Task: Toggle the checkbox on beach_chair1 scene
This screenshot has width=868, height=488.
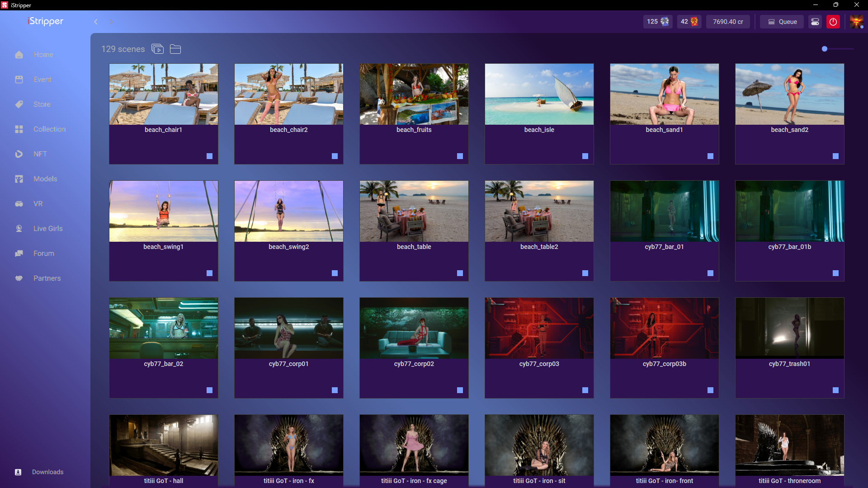Action: (x=209, y=156)
